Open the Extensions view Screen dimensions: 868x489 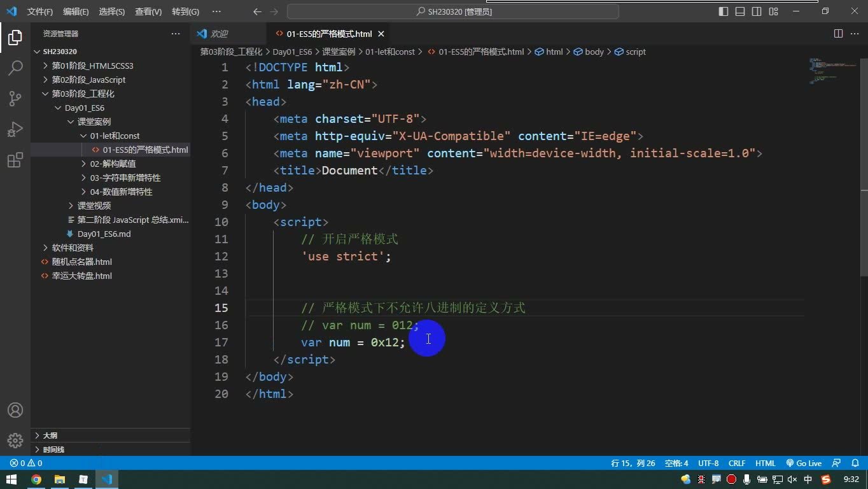coord(15,160)
